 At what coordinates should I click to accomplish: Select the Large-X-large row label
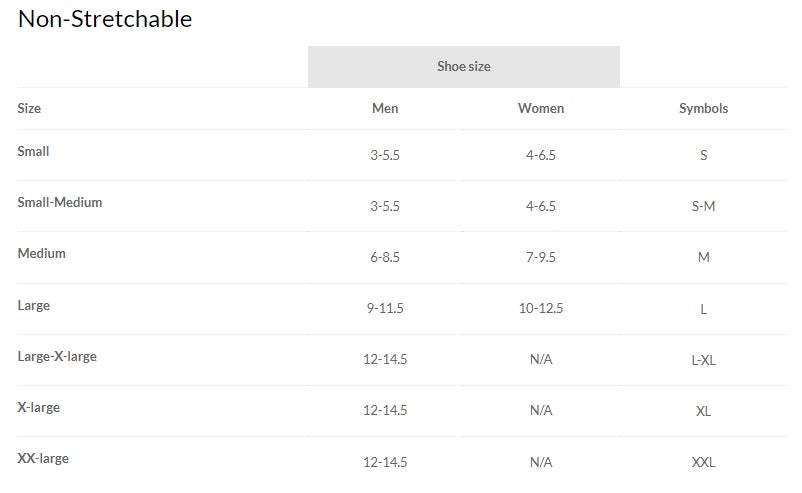click(x=57, y=356)
